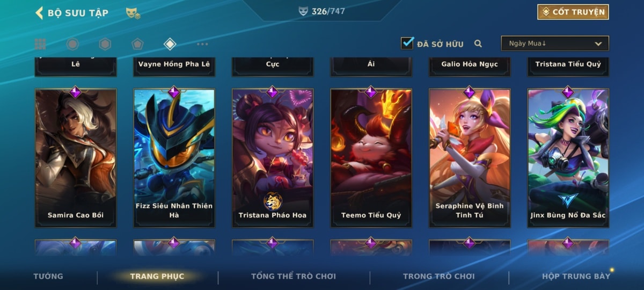The height and width of the screenshot is (290, 644).
Task: Go back using the Bộ Sưu Tập arrow
Action: point(39,12)
